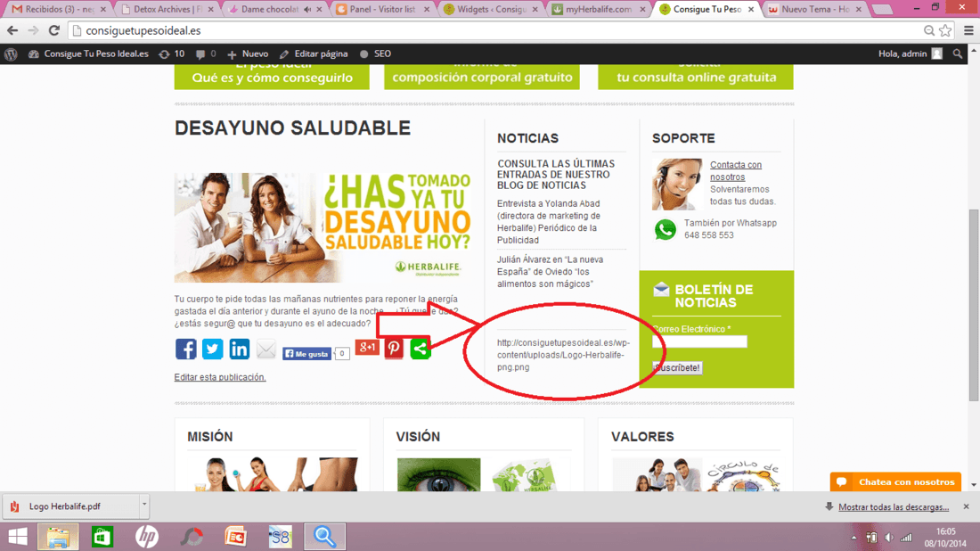Open Logo Herbalife.pdf download item
This screenshot has height=551, width=980.
tap(70, 506)
